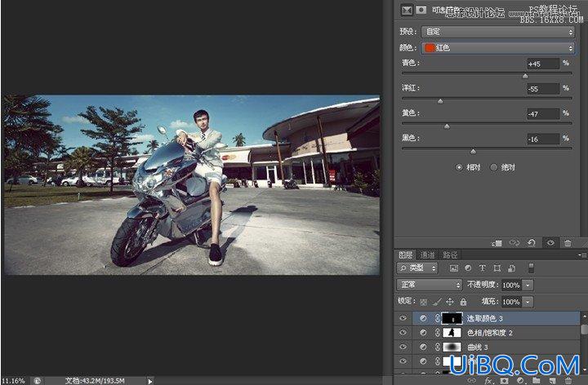The width and height of the screenshot is (588, 385).
Task: Switch to the Layers (图层) tab
Action: coord(405,255)
